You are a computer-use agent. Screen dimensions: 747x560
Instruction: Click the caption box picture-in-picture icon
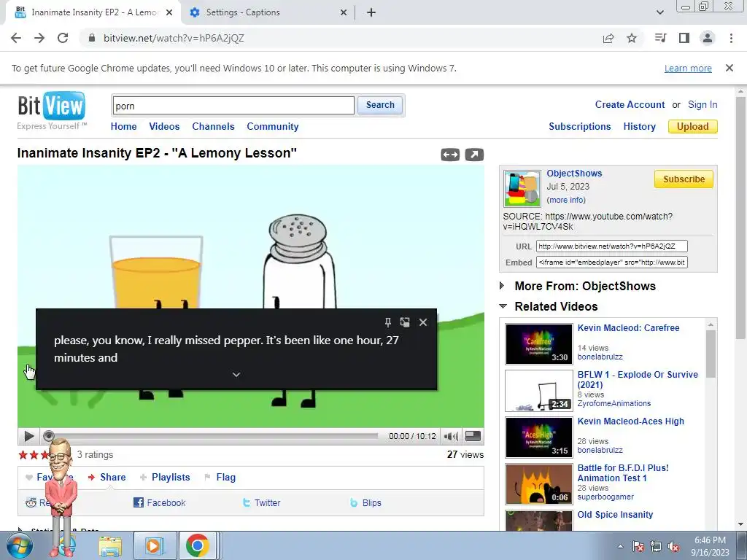405,322
